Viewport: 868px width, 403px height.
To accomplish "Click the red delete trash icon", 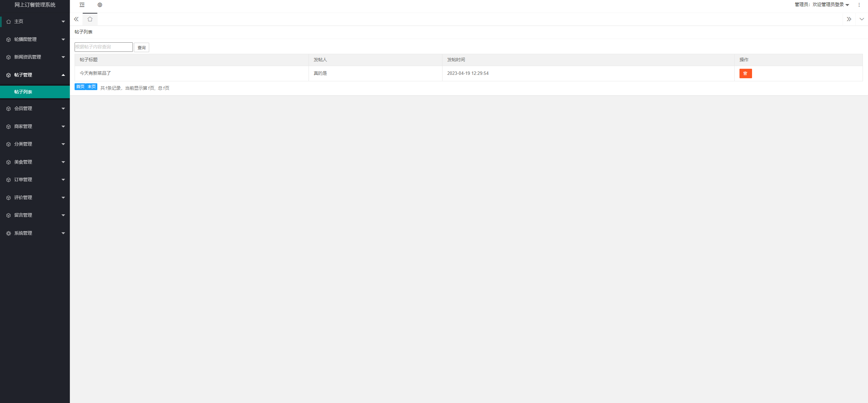I will tap(745, 73).
